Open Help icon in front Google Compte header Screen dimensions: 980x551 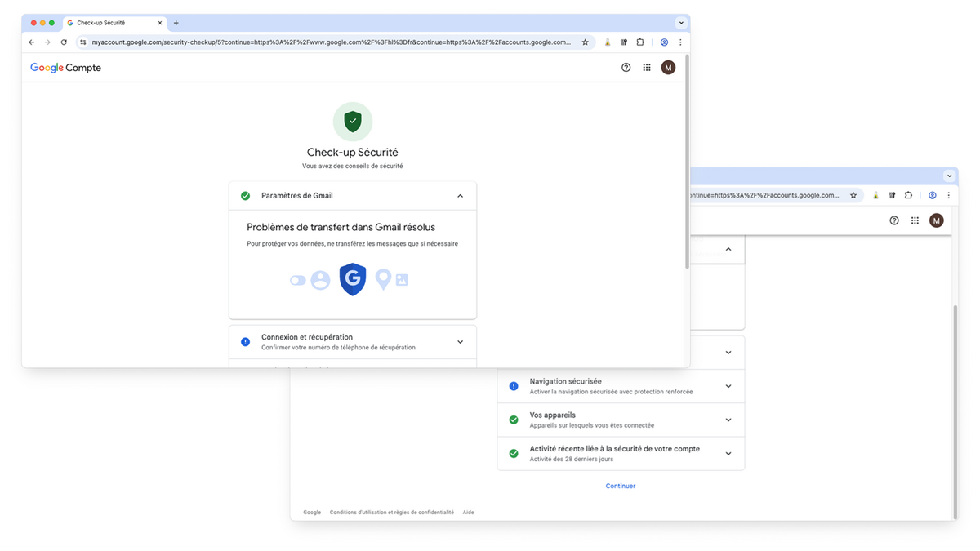626,68
